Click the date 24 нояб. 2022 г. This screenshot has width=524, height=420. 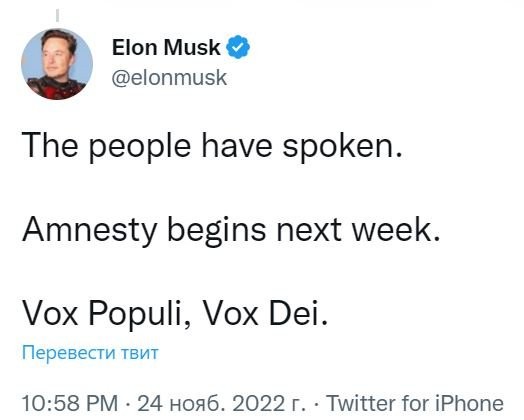point(221,403)
